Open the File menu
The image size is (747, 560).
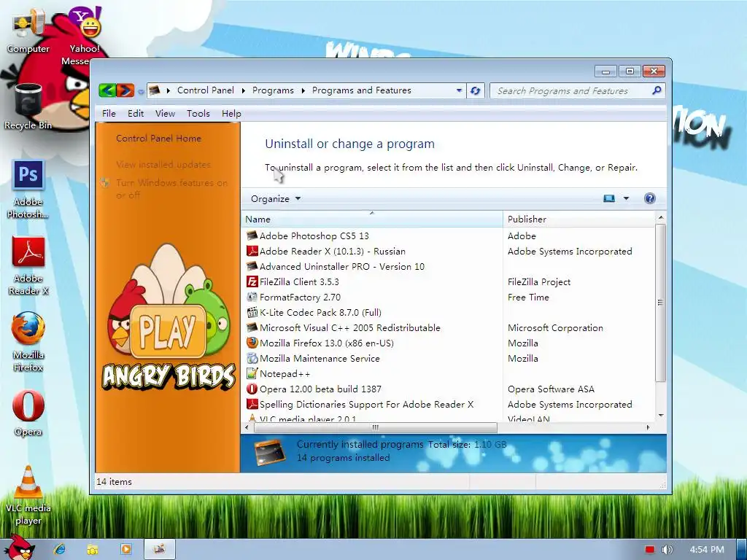tap(109, 113)
